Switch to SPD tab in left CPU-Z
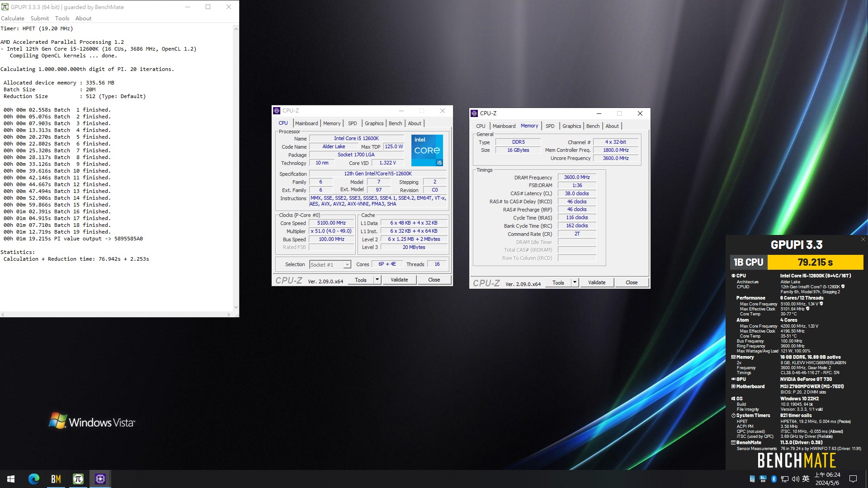868x488 pixels. point(353,123)
